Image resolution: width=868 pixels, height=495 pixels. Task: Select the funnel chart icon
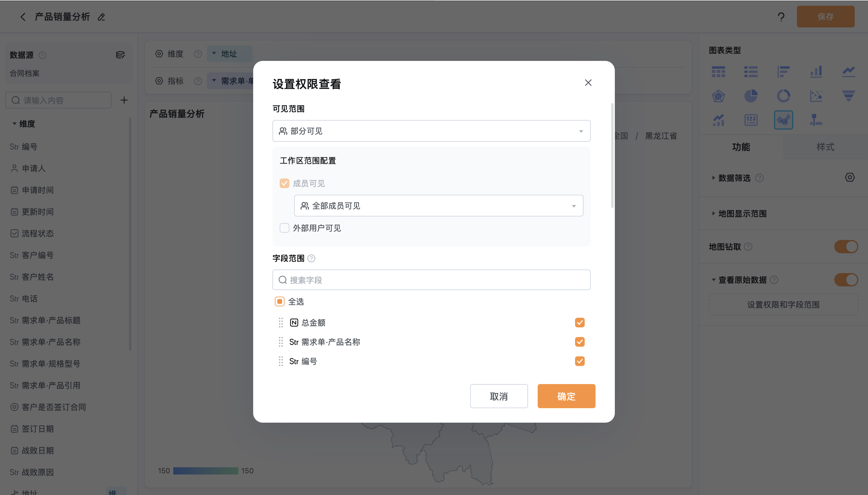click(x=848, y=96)
